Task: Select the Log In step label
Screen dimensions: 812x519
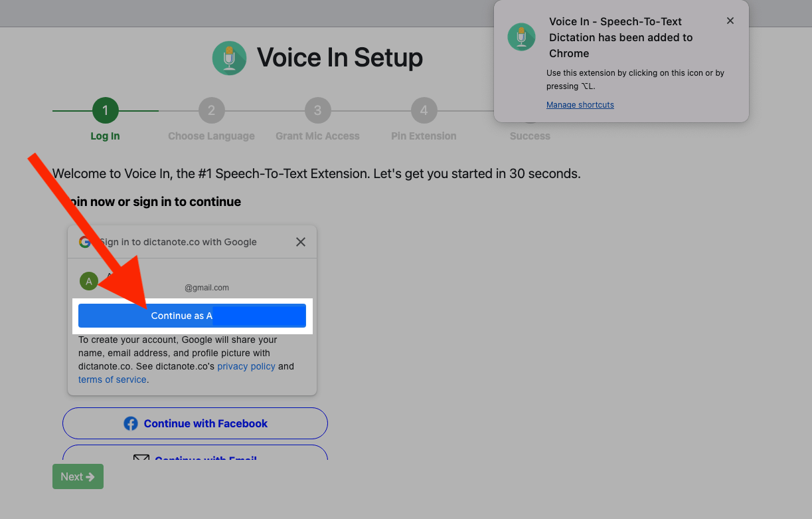Action: [105, 136]
